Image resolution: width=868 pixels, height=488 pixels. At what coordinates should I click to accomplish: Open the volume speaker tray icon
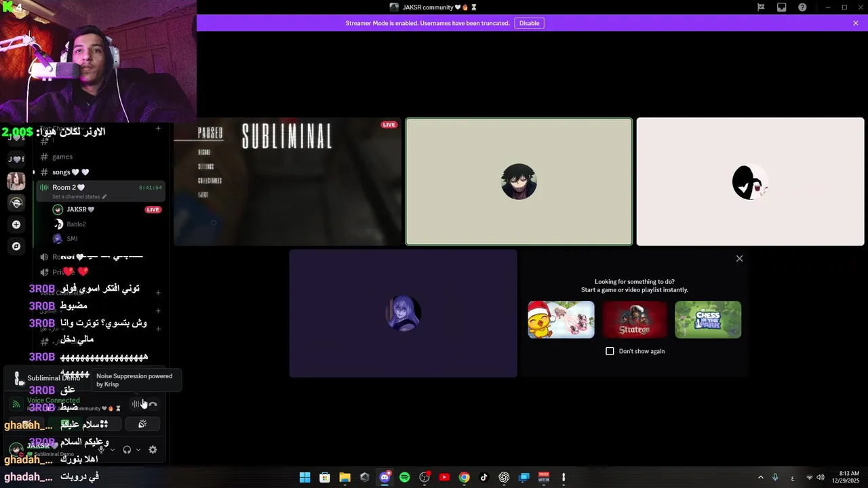click(x=821, y=478)
